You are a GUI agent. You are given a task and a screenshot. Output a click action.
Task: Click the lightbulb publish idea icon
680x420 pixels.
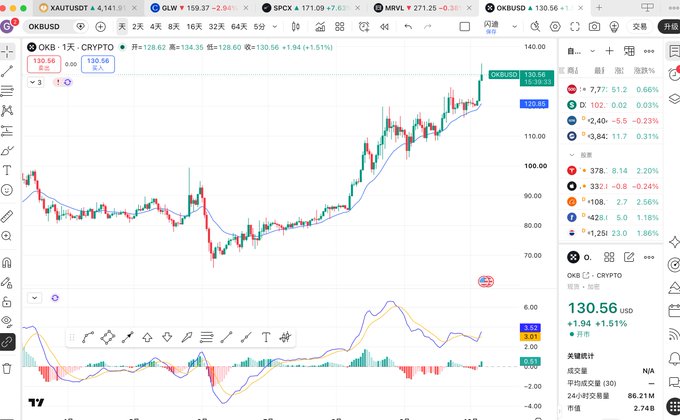click(614, 27)
